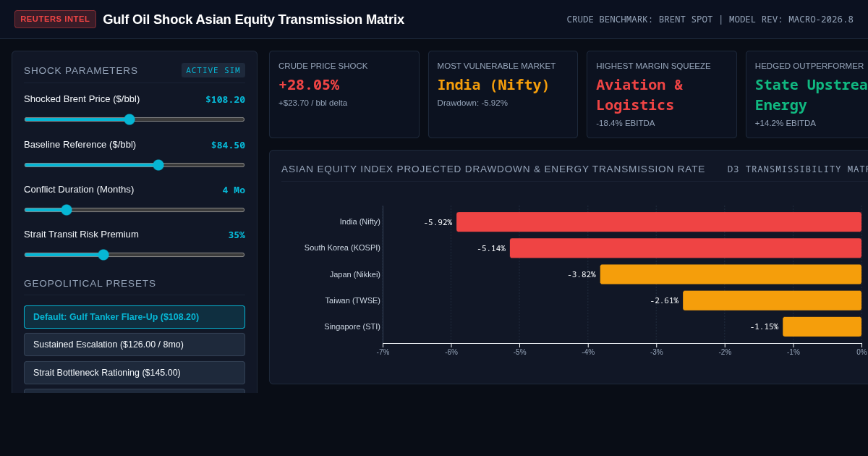Click the Taiwan (TWSE) drawdown bar

point(772,300)
